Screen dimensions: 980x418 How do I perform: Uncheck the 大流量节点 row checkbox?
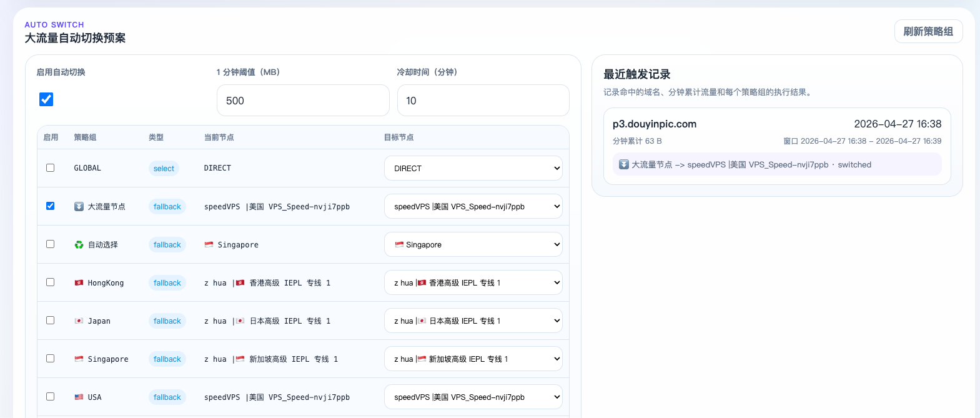tap(50, 206)
